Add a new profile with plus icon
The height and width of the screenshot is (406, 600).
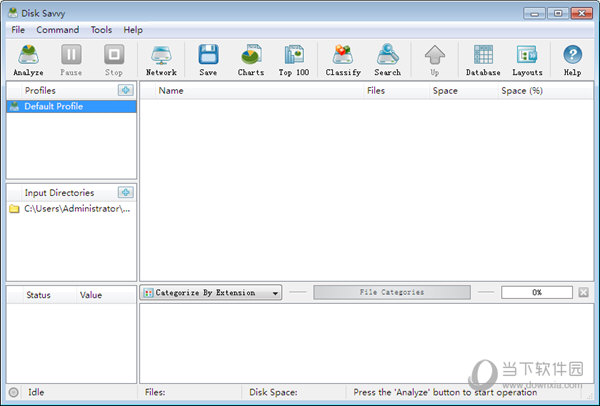point(126,90)
